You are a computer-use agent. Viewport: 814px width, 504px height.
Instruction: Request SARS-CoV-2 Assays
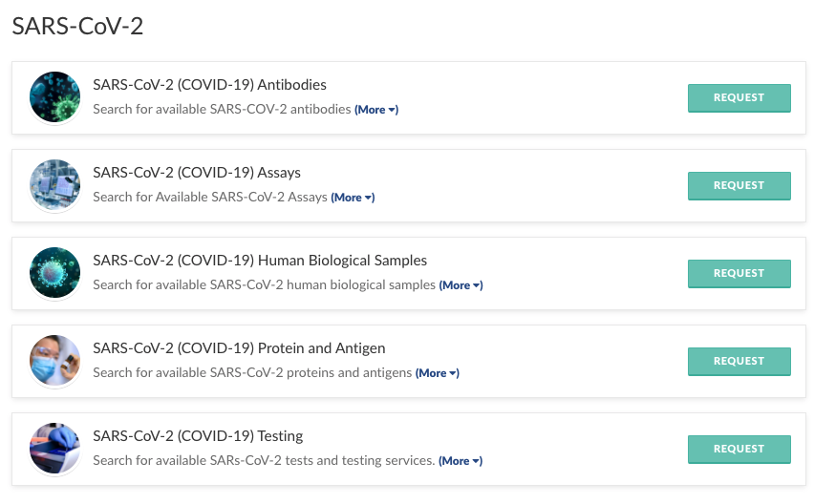pyautogui.click(x=739, y=185)
